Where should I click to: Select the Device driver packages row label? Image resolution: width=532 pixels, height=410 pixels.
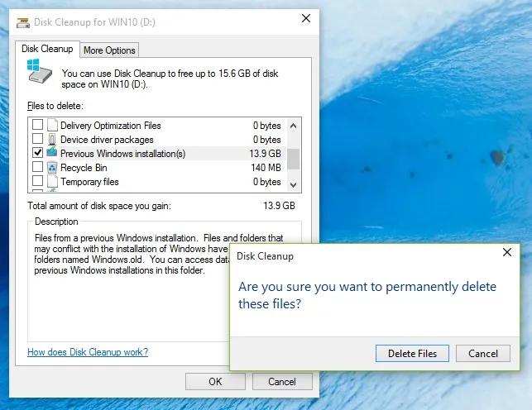point(107,140)
